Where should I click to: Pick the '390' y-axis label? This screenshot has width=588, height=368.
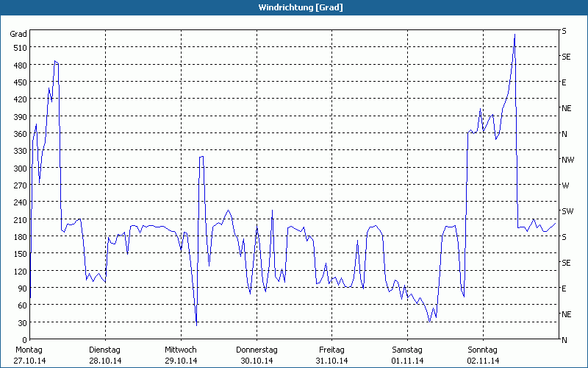click(21, 117)
